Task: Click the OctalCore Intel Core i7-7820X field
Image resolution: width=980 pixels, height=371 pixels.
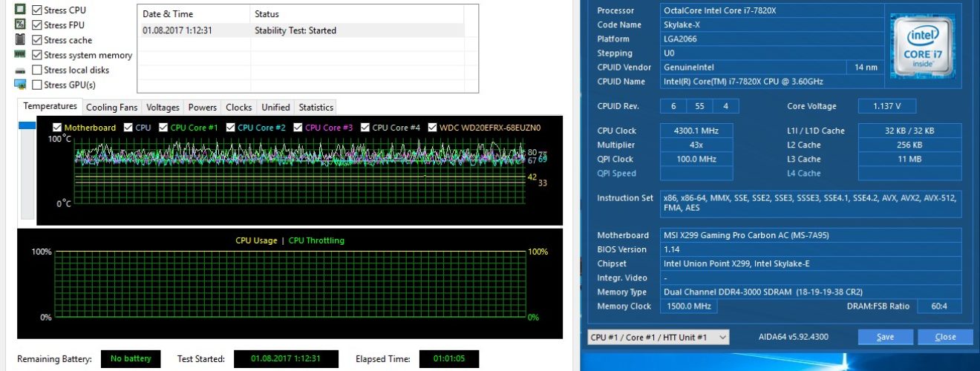Action: 772,10
